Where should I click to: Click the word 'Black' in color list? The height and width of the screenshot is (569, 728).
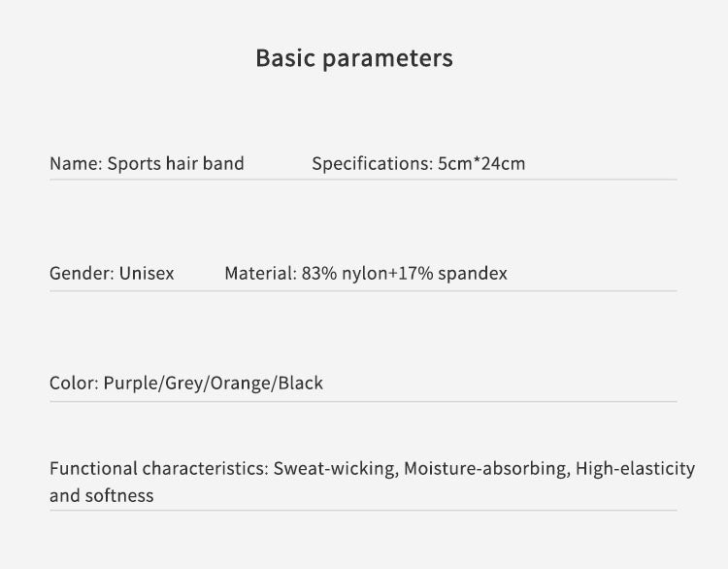(300, 384)
